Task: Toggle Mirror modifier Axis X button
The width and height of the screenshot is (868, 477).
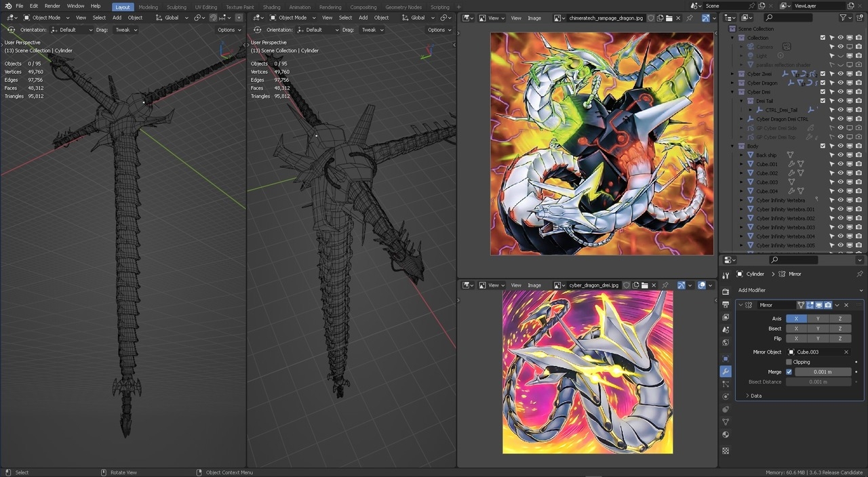Action: coord(796,318)
